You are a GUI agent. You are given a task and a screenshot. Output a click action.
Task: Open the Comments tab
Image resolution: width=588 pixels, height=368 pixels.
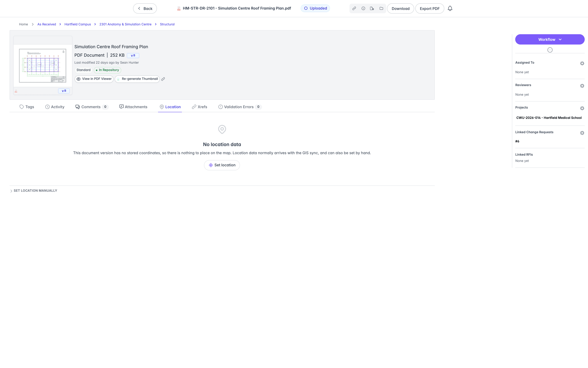point(92,107)
